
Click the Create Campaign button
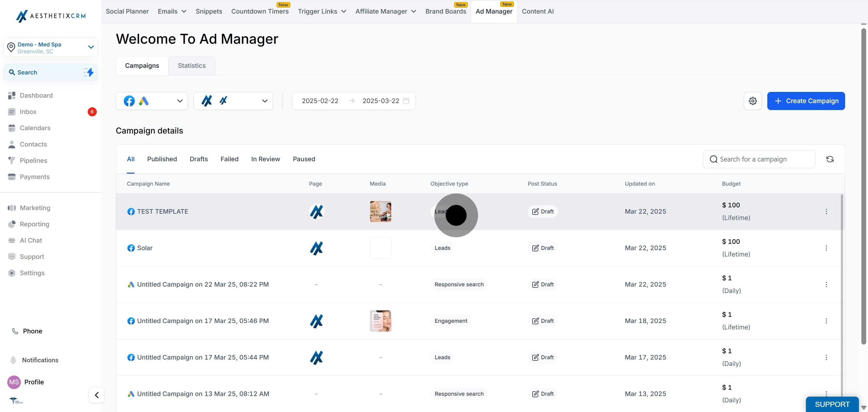(806, 101)
